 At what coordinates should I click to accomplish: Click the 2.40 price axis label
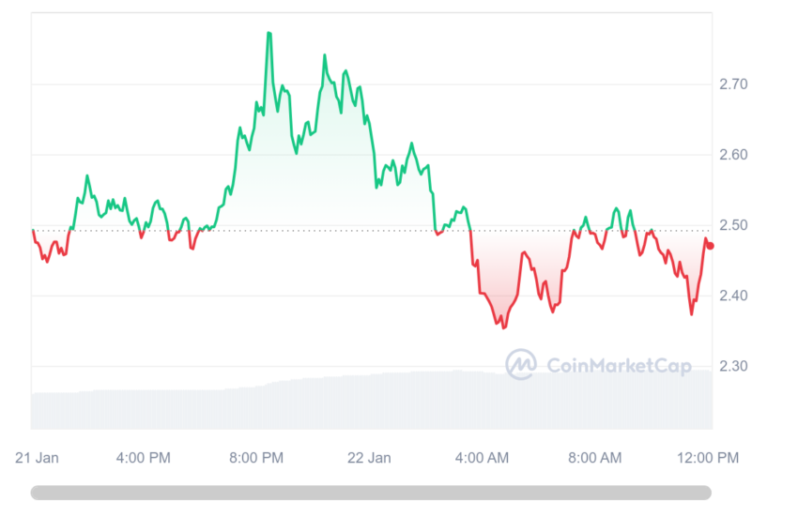733,296
